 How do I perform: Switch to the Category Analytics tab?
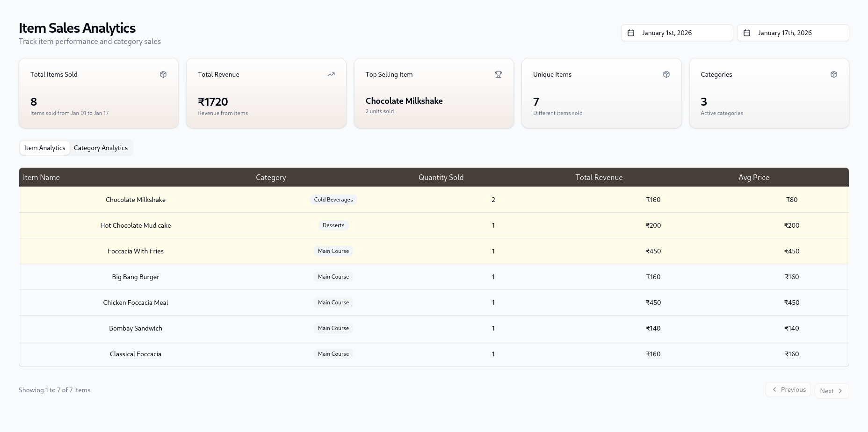[101, 148]
